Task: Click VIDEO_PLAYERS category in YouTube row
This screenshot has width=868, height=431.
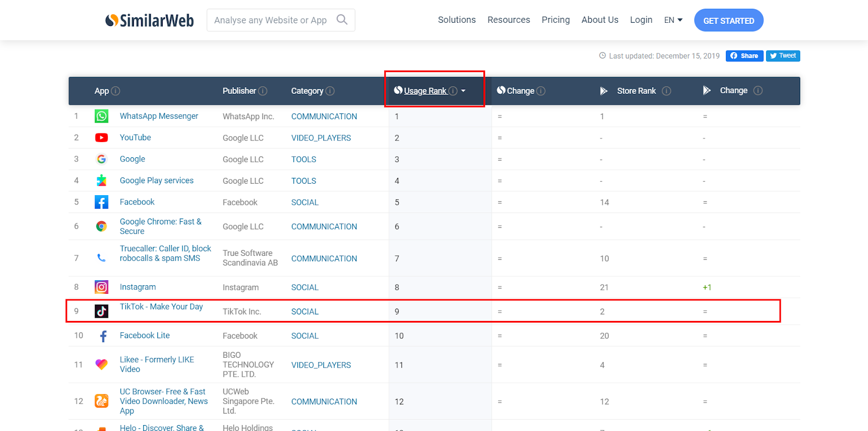Action: [x=321, y=138]
